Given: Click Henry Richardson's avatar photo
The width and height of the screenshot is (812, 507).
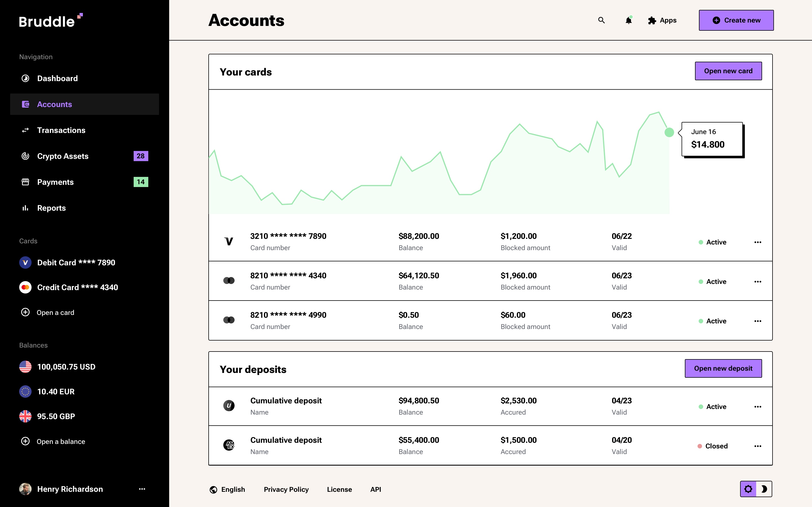Looking at the screenshot, I should pyautogui.click(x=25, y=489).
